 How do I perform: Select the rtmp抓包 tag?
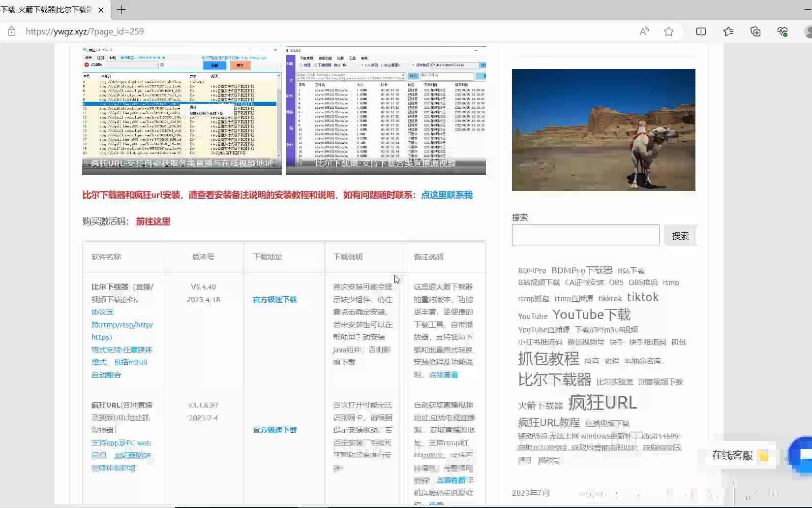(534, 299)
